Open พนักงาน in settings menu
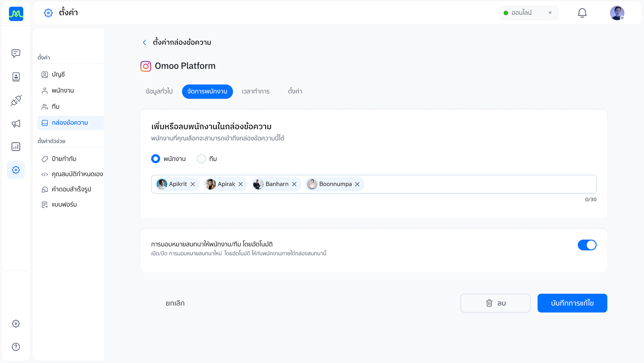Screen dimensions: 644x363 [71, 91]
